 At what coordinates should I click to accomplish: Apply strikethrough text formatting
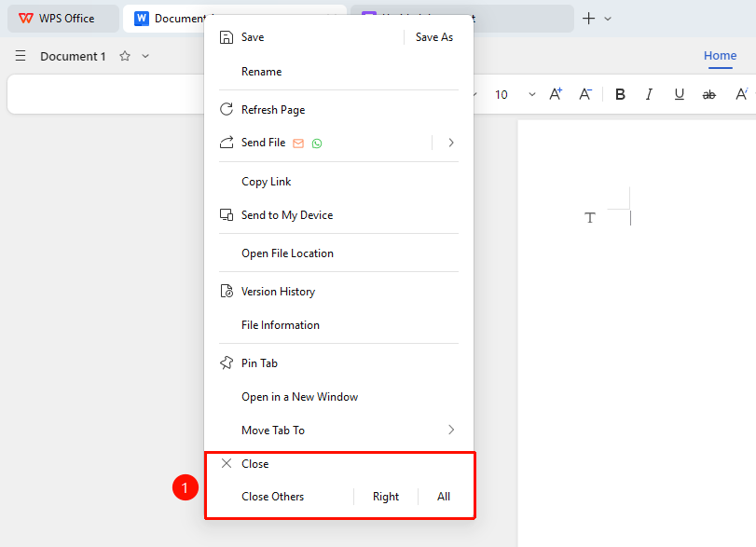click(x=708, y=95)
